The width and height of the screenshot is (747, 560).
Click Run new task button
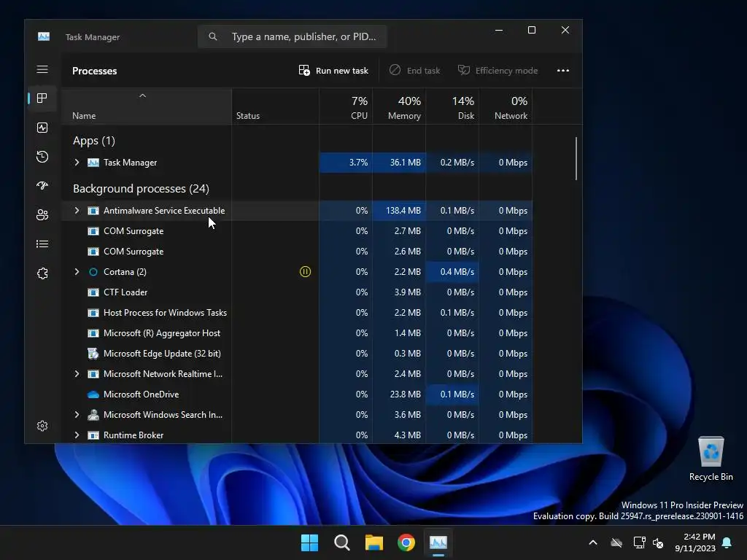click(x=333, y=71)
